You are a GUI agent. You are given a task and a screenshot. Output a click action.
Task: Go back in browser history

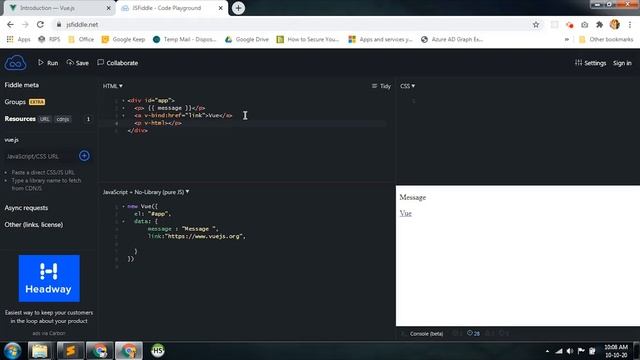pos(10,24)
